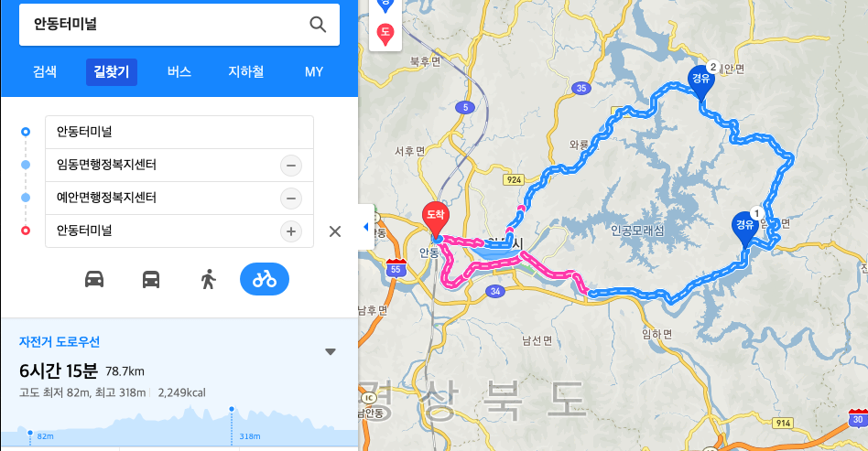Expand route options dropdown arrow
Viewport: 868px width, 451px height.
[x=331, y=352]
